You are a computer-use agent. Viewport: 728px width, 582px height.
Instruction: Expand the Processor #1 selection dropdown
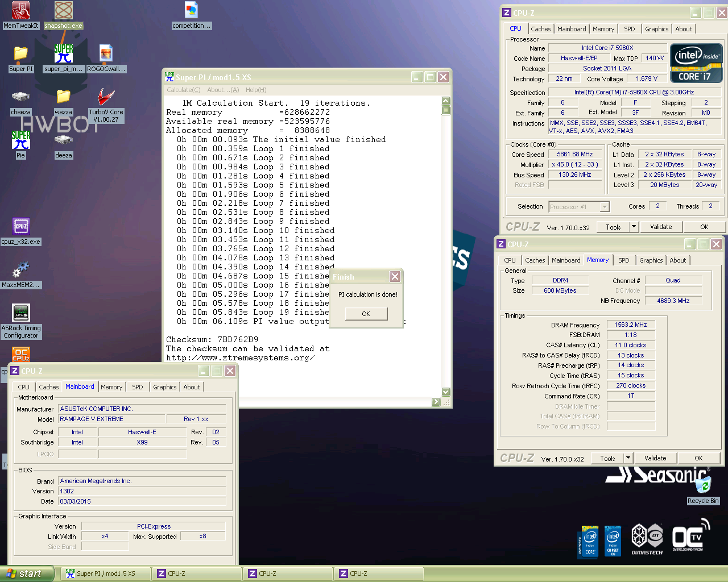pos(605,207)
